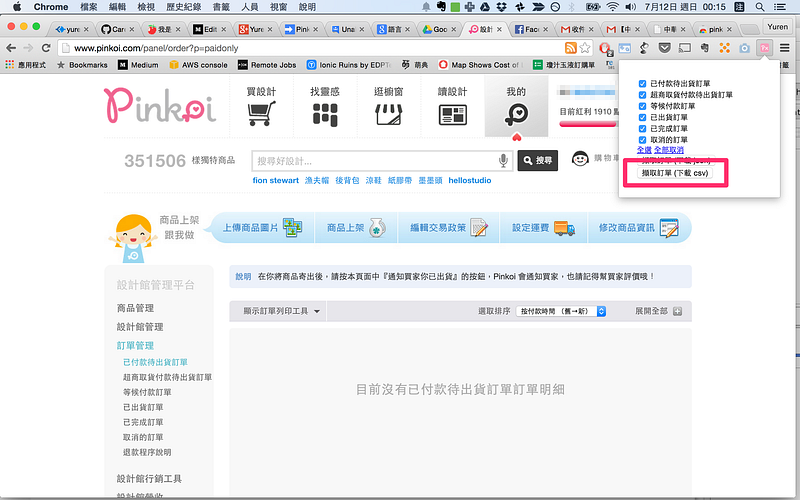Image resolution: width=800 pixels, height=500 pixels.
Task: Click the 搜尋好設計 search input field
Action: point(375,160)
